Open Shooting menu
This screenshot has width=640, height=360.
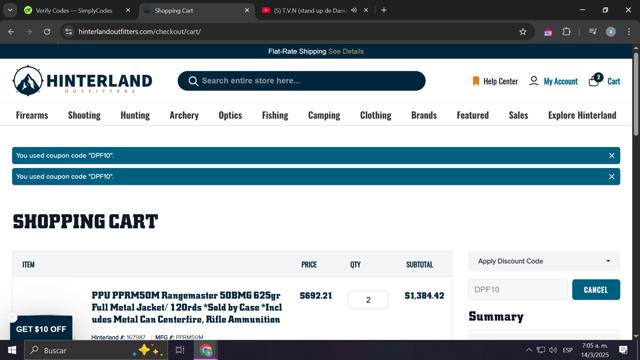point(84,115)
